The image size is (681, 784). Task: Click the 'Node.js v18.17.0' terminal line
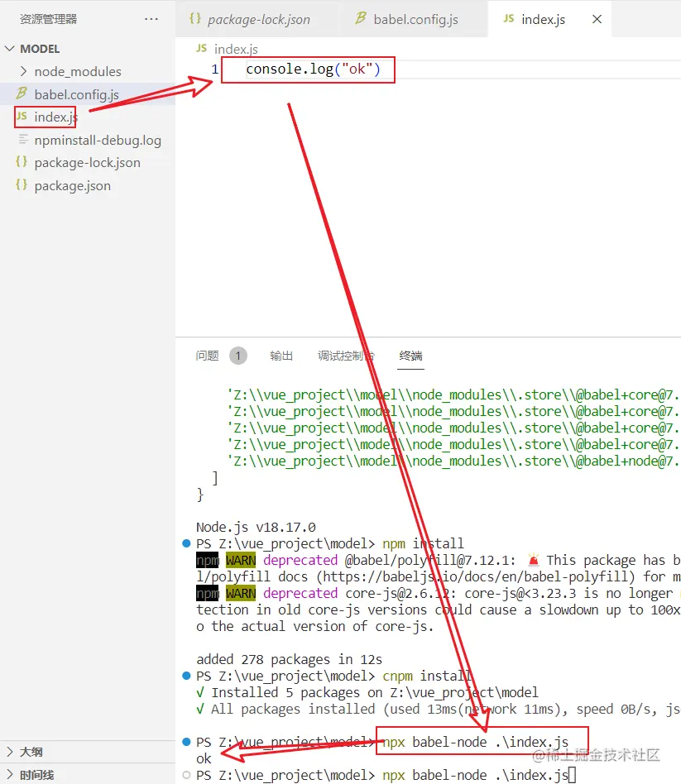pyautogui.click(x=256, y=527)
